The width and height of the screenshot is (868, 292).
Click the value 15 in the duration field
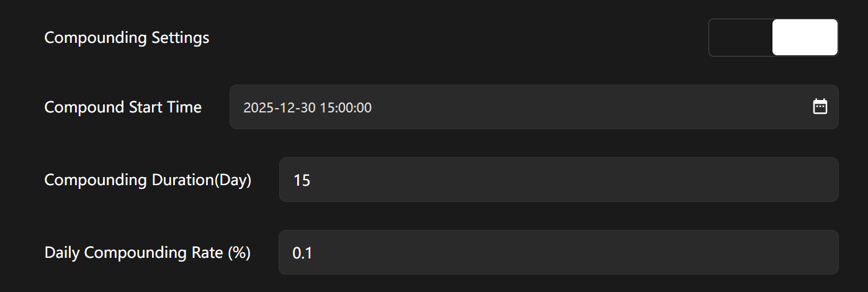[302, 180]
